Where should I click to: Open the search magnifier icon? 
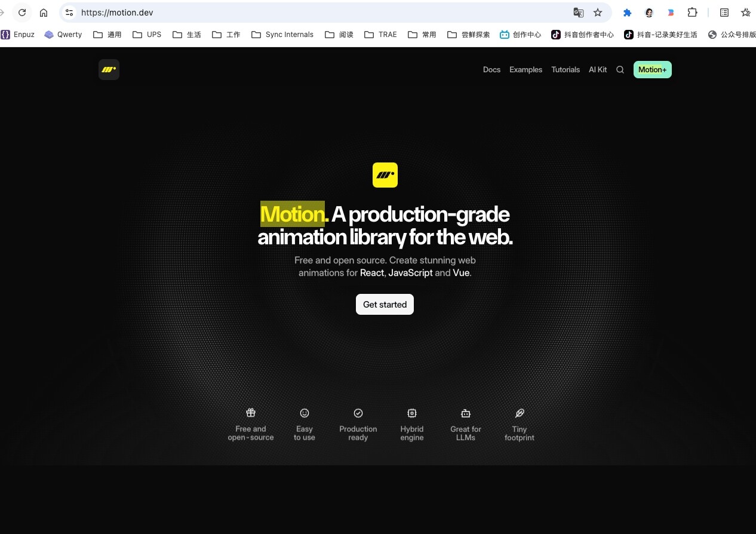click(620, 70)
